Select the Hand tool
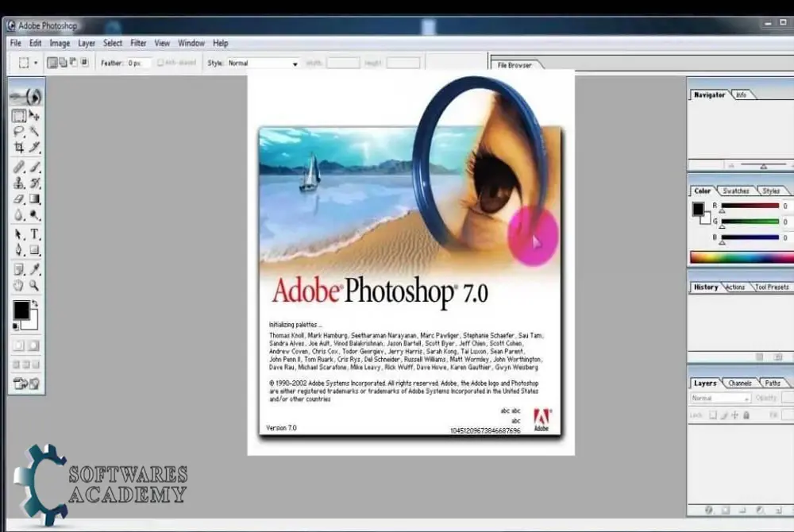This screenshot has height=532, width=794. (x=19, y=286)
